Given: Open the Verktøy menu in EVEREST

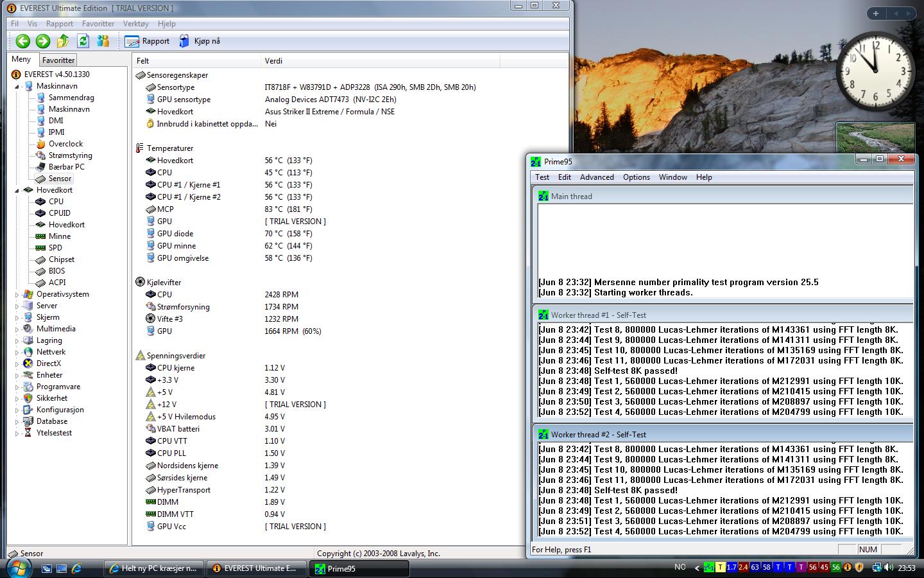Looking at the screenshot, I should (135, 24).
